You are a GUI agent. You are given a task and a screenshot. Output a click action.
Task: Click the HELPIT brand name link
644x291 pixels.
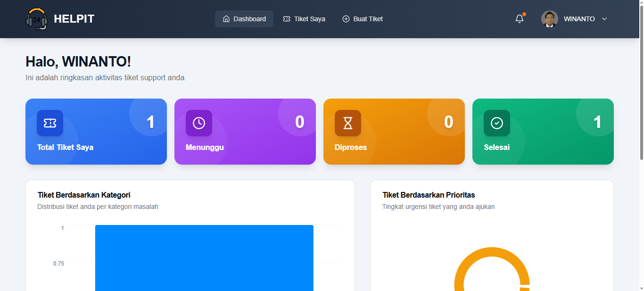tap(73, 18)
